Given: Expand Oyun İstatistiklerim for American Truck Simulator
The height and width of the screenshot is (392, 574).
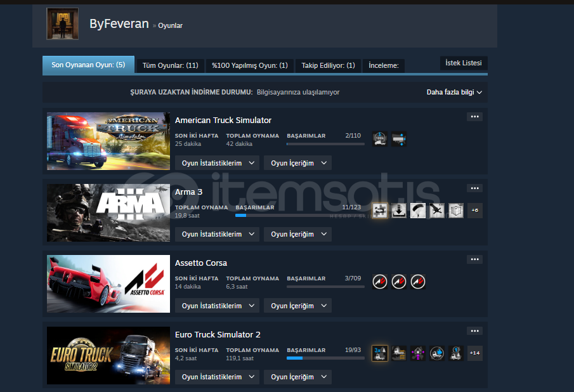Looking at the screenshot, I should [x=217, y=163].
